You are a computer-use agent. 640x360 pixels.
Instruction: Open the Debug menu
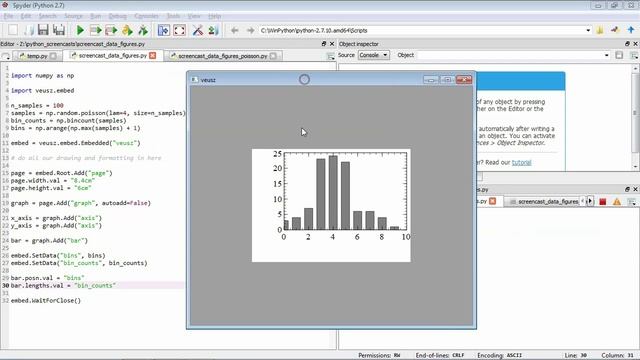click(118, 16)
